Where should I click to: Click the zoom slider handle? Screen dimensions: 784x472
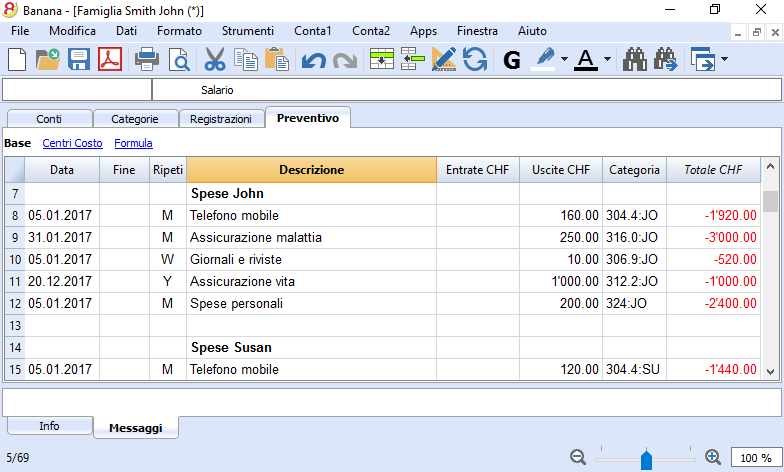point(646,459)
